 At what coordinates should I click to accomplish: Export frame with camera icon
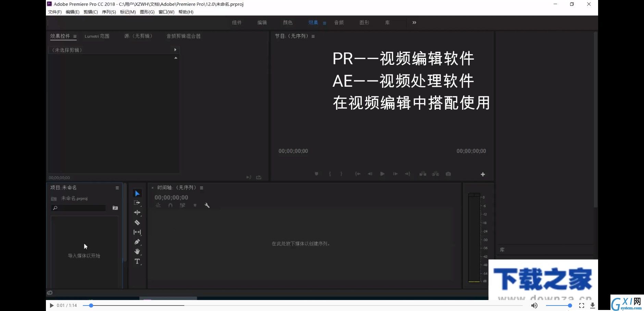click(448, 174)
